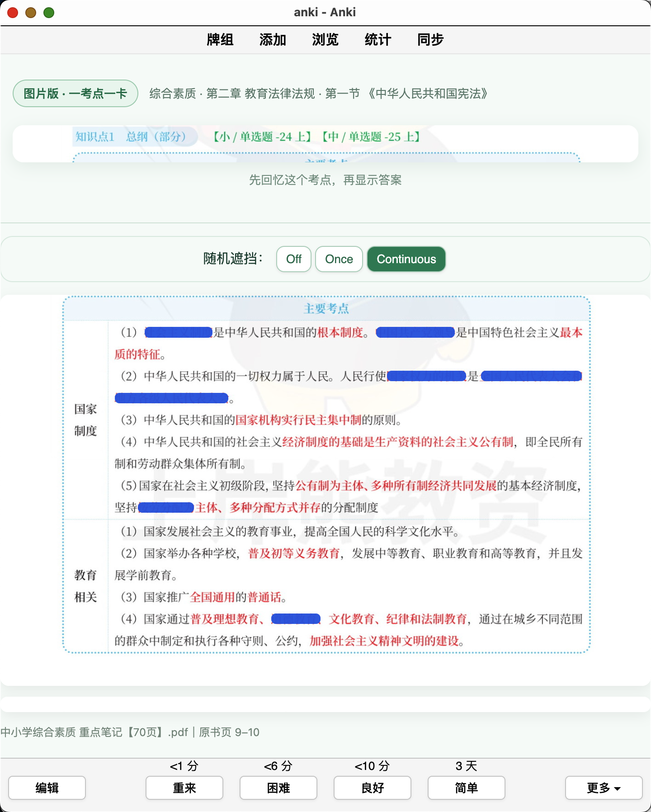
Task: Reveal the blue mask right after 人民行使
Action: tap(426, 376)
